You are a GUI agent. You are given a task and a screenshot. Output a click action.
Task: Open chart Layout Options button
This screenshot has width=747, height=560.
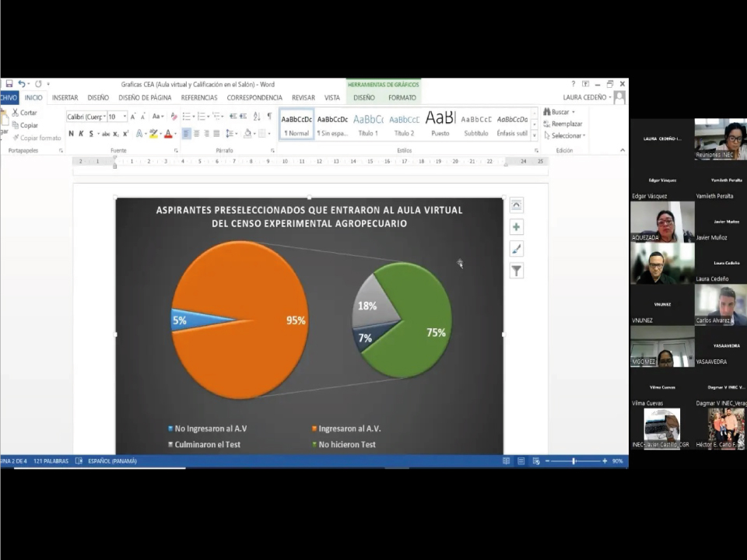tap(516, 205)
